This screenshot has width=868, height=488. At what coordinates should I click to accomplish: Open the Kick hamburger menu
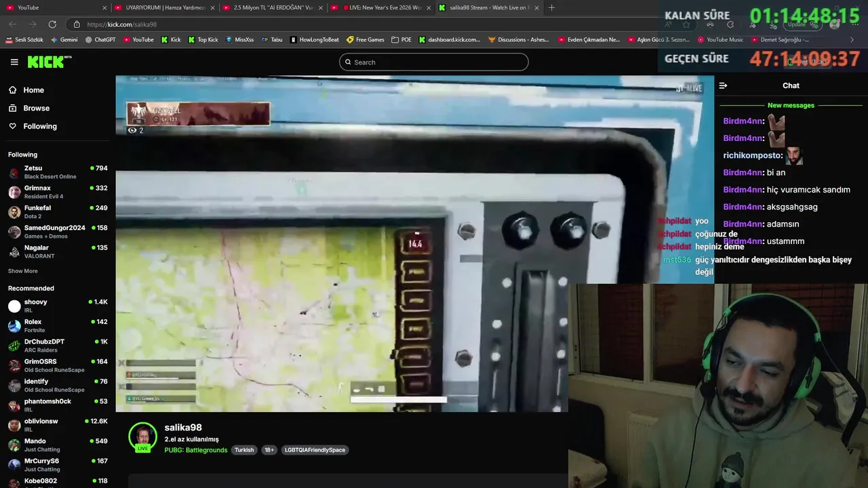(14, 62)
